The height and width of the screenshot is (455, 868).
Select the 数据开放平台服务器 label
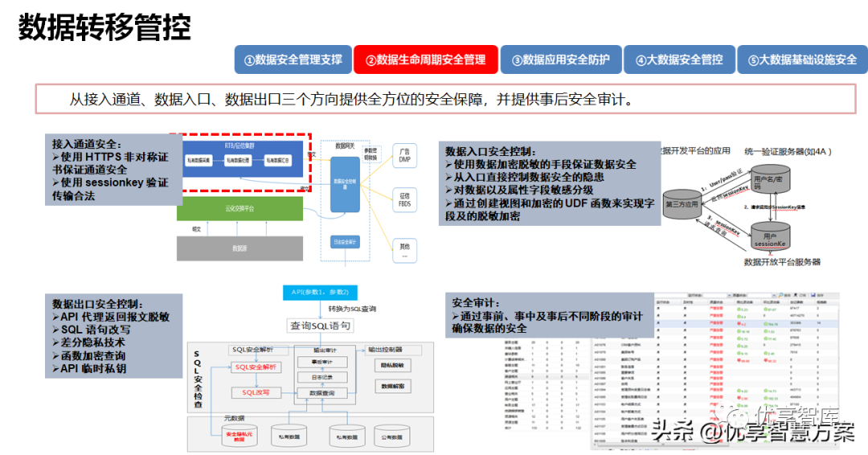pos(782,262)
